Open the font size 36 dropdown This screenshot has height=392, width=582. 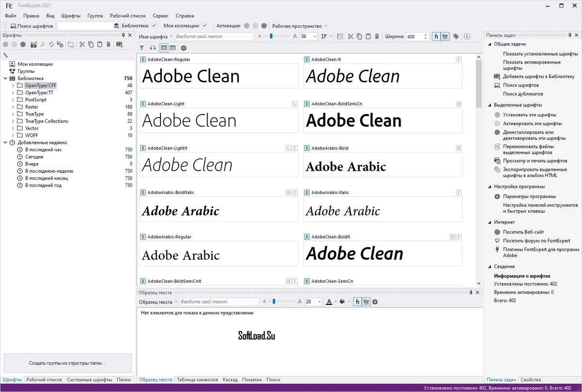pyautogui.click(x=315, y=36)
